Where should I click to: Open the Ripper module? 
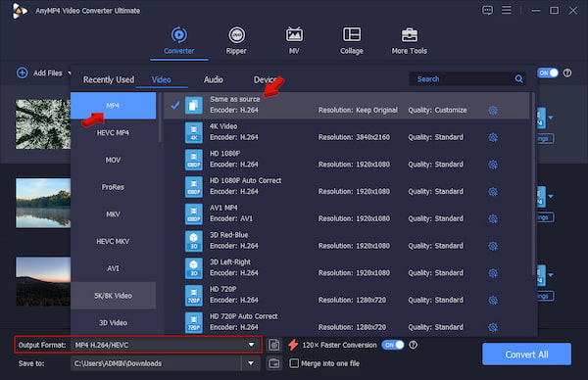pyautogui.click(x=236, y=41)
